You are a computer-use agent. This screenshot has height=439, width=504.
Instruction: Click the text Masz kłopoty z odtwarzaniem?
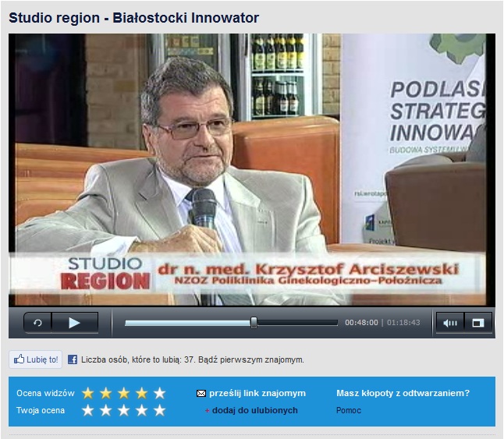point(403,393)
